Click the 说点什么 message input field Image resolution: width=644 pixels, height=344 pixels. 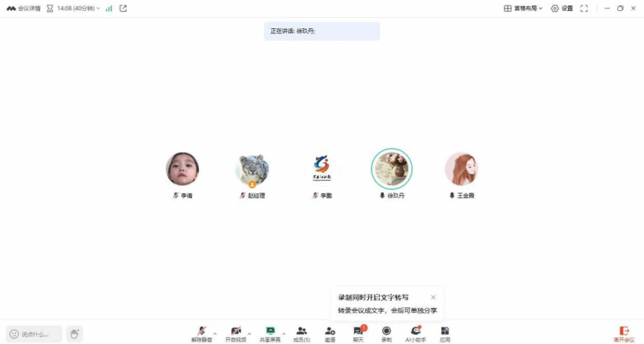coord(34,334)
